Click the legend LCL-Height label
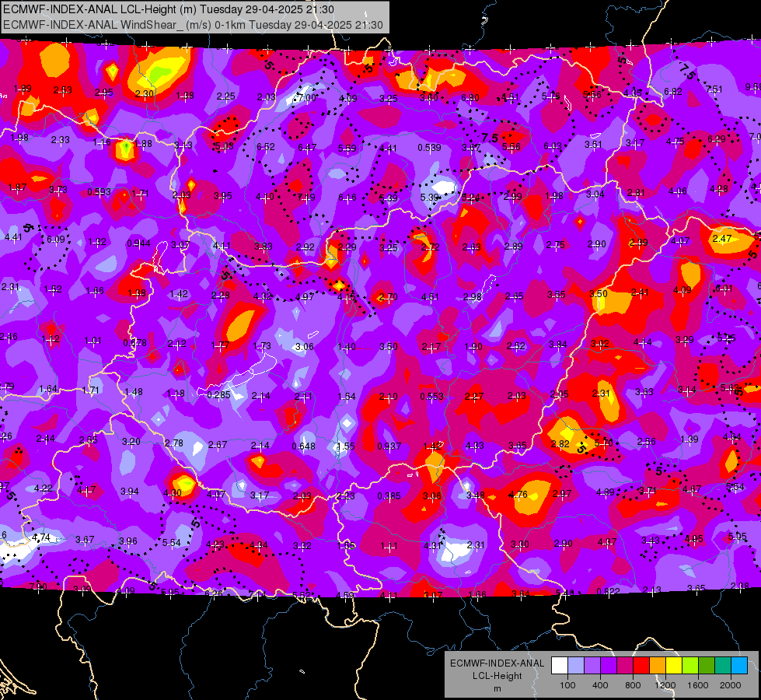 (x=497, y=676)
